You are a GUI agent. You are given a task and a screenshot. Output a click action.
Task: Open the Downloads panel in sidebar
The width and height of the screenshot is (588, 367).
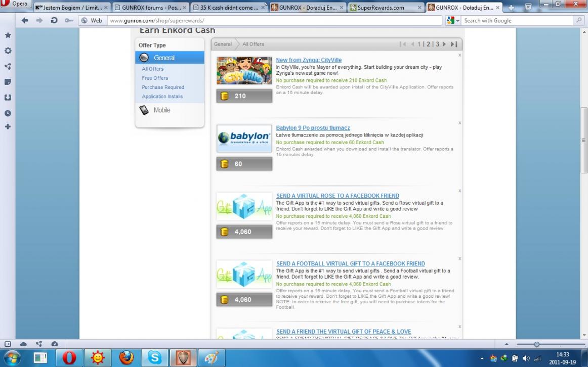(8, 97)
